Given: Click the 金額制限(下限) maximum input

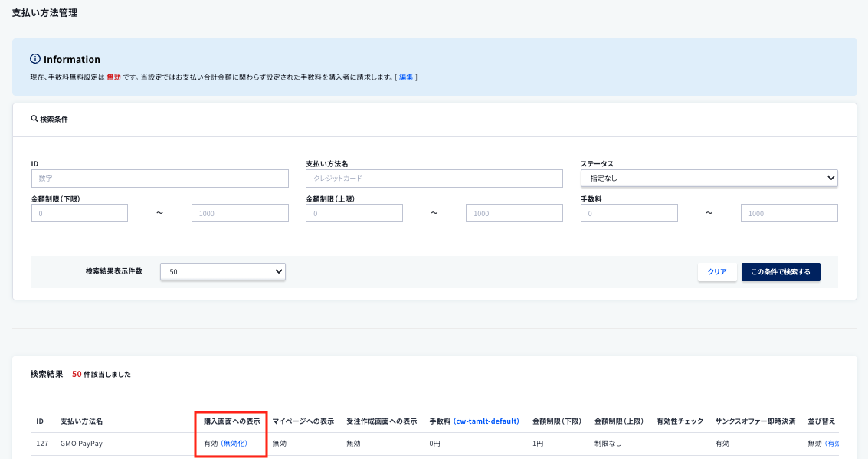Looking at the screenshot, I should tap(240, 213).
